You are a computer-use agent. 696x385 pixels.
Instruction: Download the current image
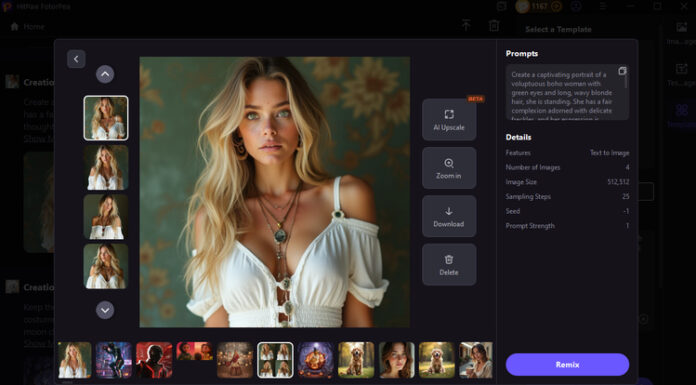pyautogui.click(x=449, y=216)
